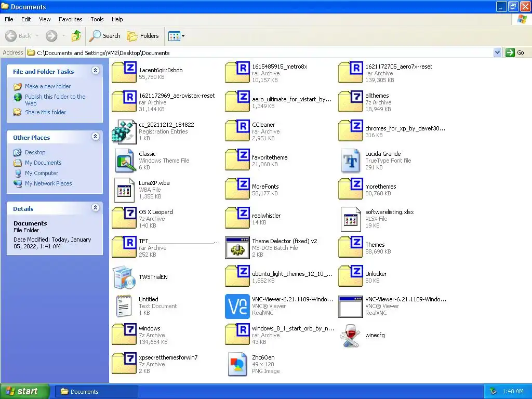Click the Forward navigation arrow
Screen dimensions: 532x399
(x=51, y=36)
